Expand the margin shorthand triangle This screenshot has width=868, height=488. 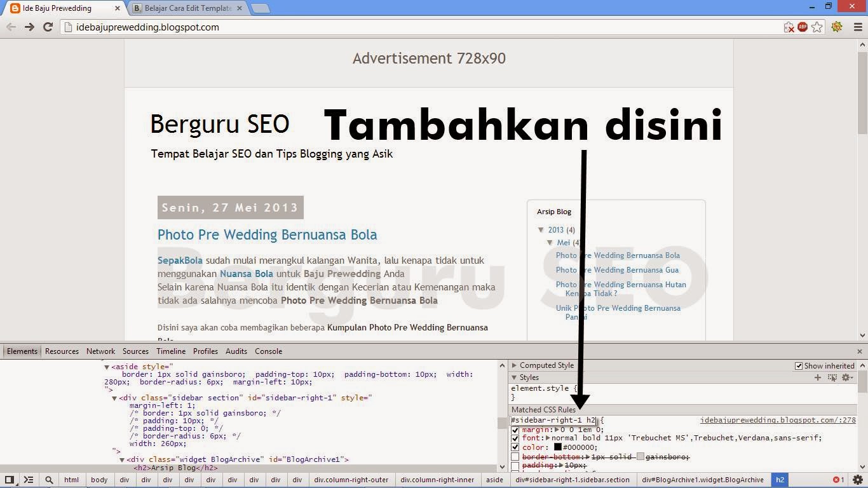557,430
